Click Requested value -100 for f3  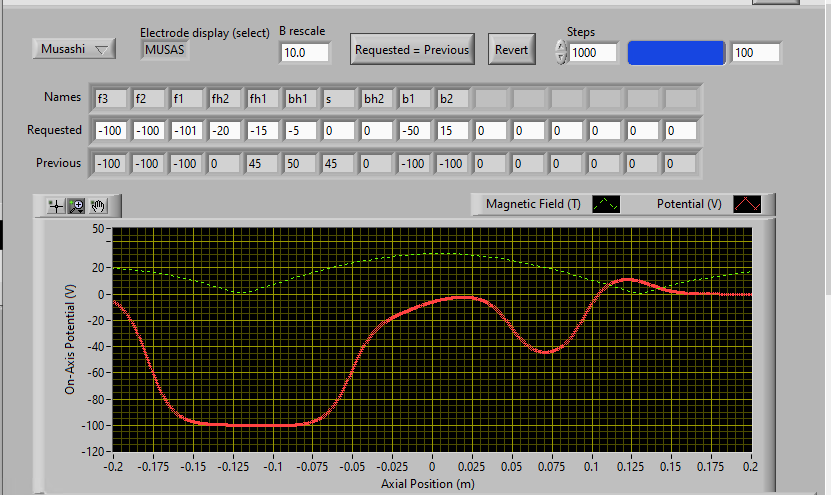coord(111,130)
